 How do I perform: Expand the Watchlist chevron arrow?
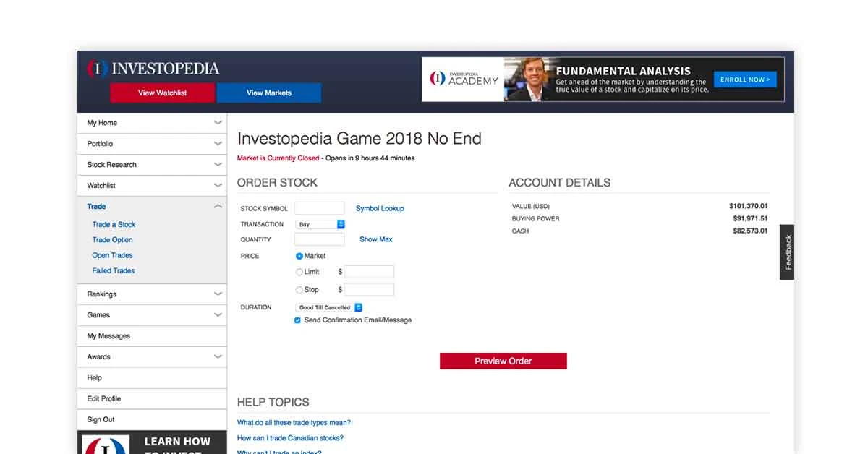point(218,186)
